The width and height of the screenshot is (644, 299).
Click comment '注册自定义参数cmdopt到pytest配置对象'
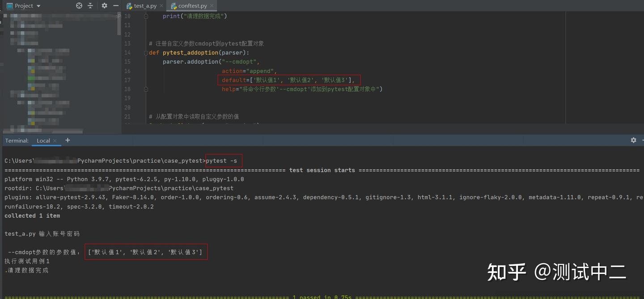(206, 43)
